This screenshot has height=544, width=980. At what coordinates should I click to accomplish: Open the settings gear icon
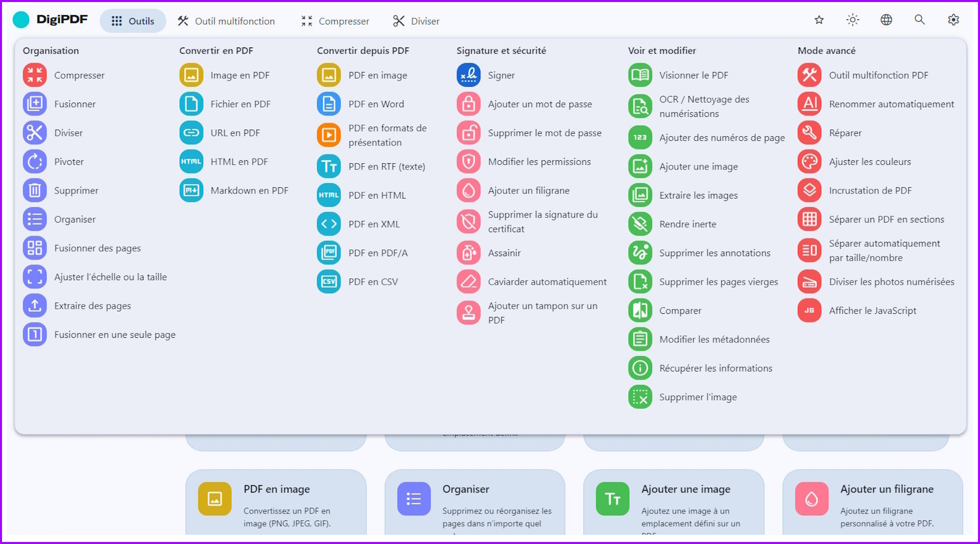point(953,20)
